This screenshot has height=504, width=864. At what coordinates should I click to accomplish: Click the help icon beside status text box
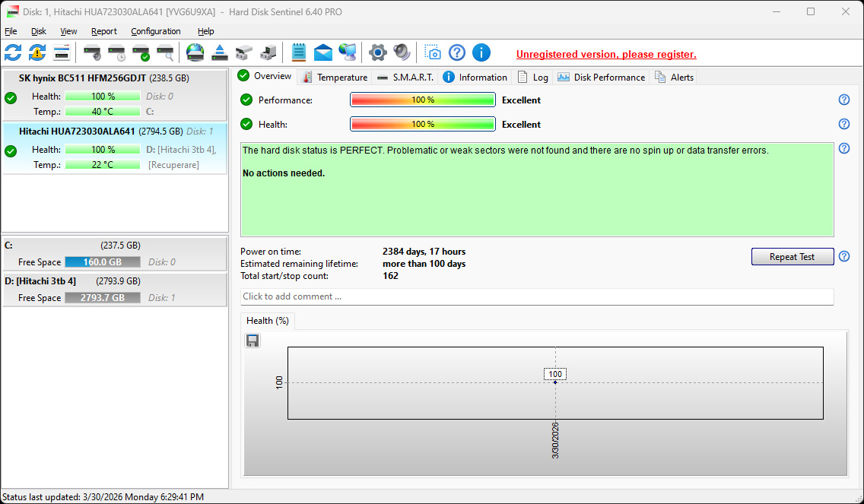click(843, 148)
